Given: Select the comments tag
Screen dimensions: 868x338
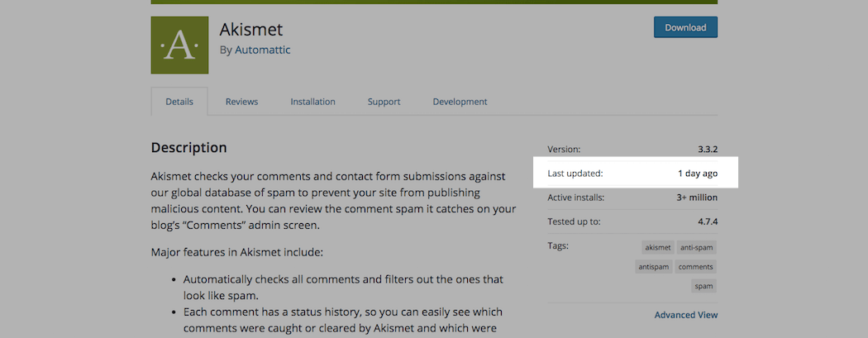Looking at the screenshot, I should tap(695, 267).
